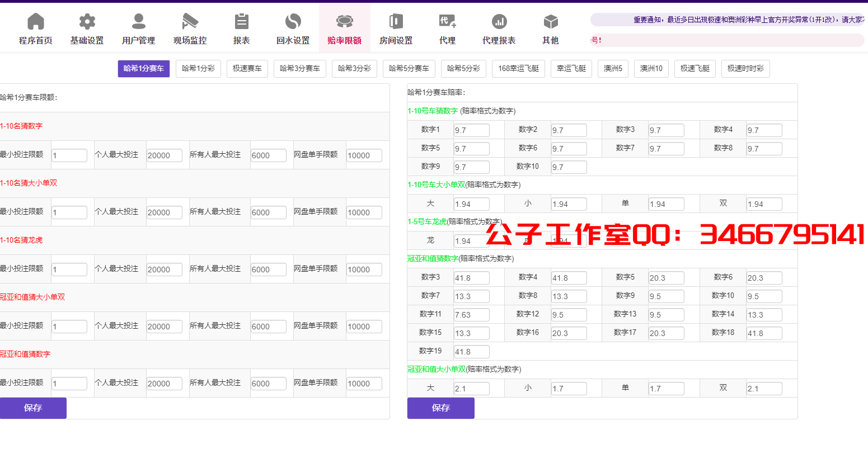
Task: Open 其他 cube icon
Action: click(551, 22)
